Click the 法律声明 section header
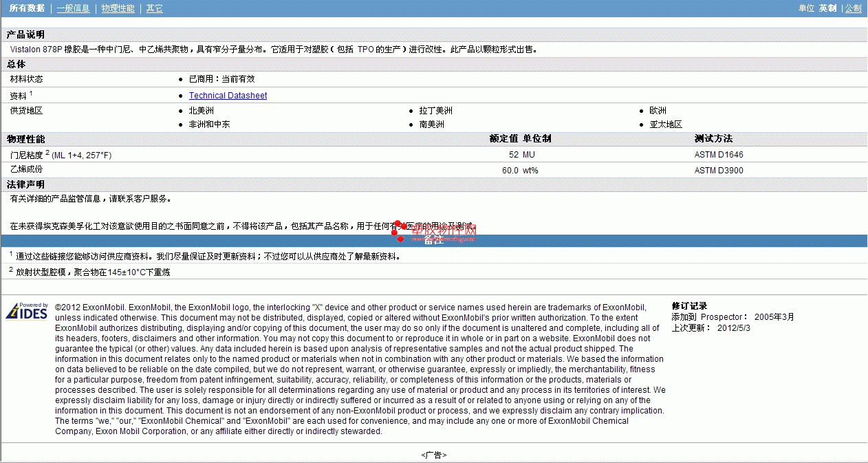 click(x=25, y=184)
